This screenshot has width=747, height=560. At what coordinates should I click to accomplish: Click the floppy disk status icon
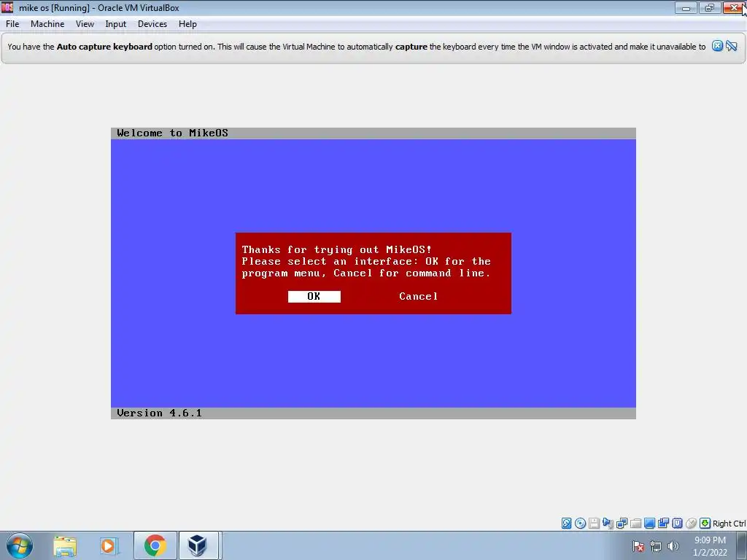[x=594, y=524]
